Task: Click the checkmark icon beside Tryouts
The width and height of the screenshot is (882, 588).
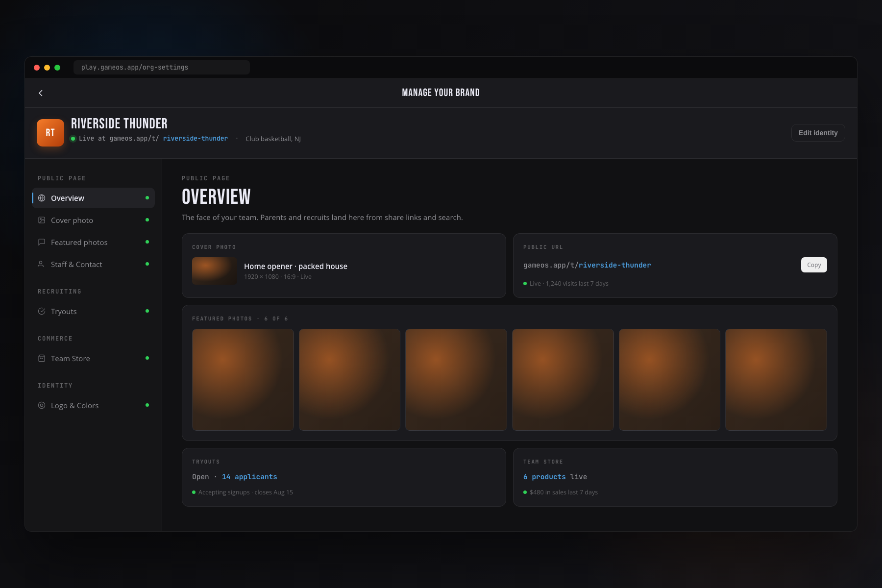Action: [42, 311]
